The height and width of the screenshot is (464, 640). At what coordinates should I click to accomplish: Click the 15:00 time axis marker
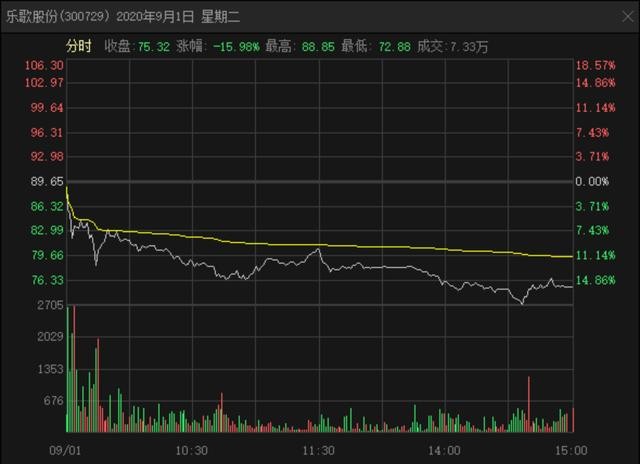click(571, 451)
